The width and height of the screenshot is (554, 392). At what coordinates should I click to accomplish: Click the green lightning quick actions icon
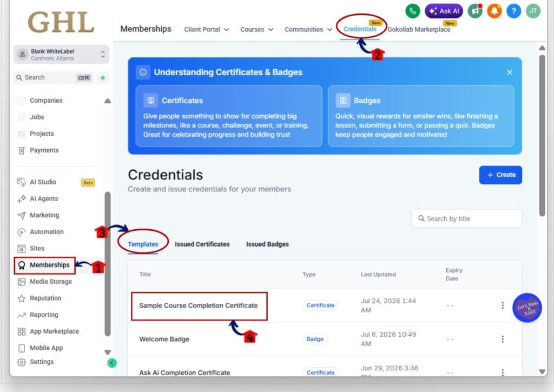[103, 77]
